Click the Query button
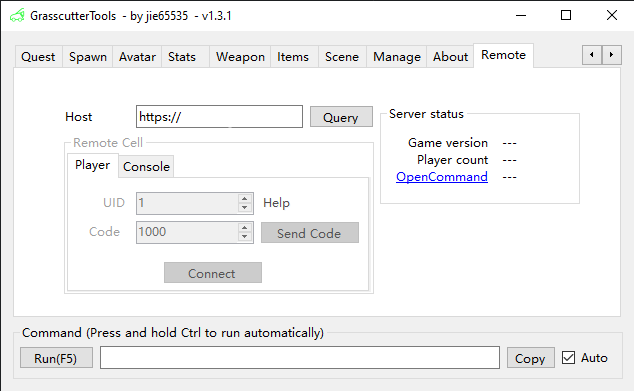 [x=341, y=117]
